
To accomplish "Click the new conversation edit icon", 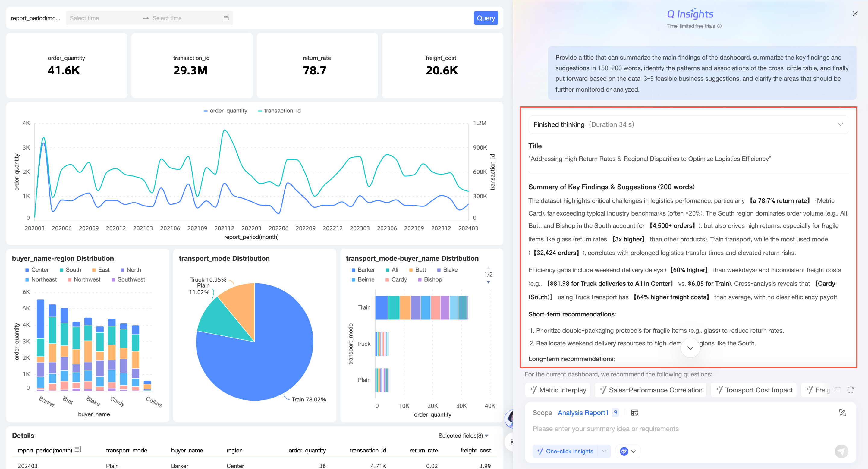I will tap(842, 412).
